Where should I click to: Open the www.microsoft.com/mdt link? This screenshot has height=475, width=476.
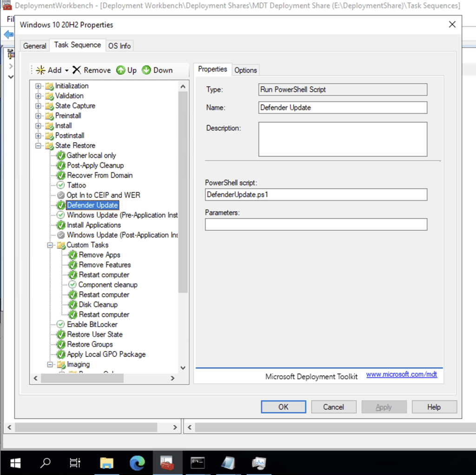pos(402,375)
